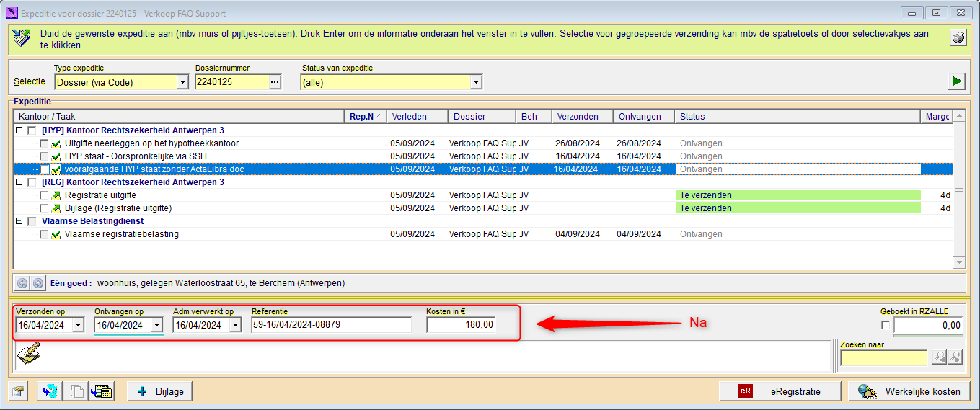Tick checkbox for Uitgifte neerleggen op het hypotheekkantoor
This screenshot has height=410, width=980.
45,143
